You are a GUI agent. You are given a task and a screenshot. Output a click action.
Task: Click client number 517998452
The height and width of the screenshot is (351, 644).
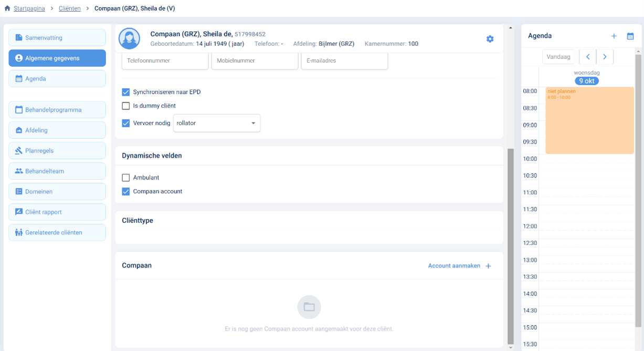click(x=250, y=34)
